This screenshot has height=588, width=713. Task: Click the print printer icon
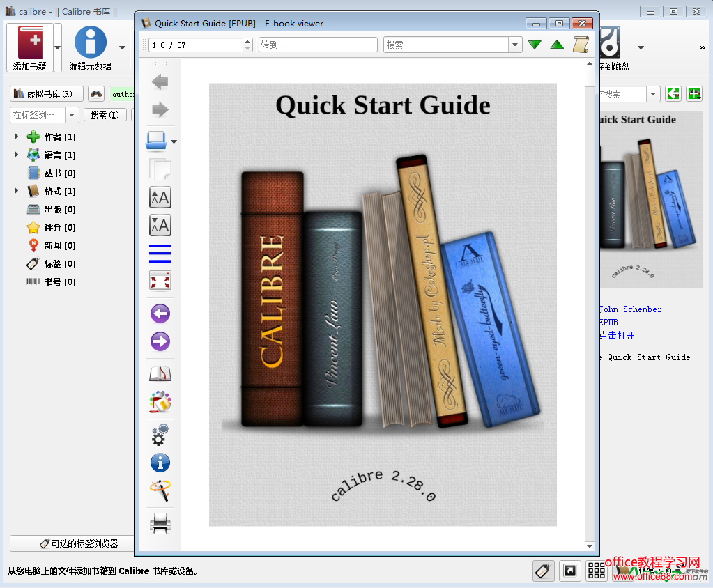[x=160, y=523]
